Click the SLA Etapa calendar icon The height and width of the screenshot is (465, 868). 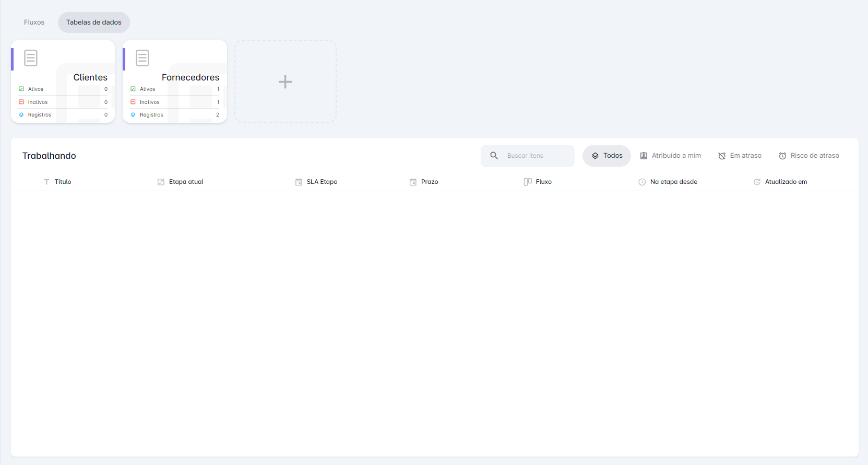point(299,182)
